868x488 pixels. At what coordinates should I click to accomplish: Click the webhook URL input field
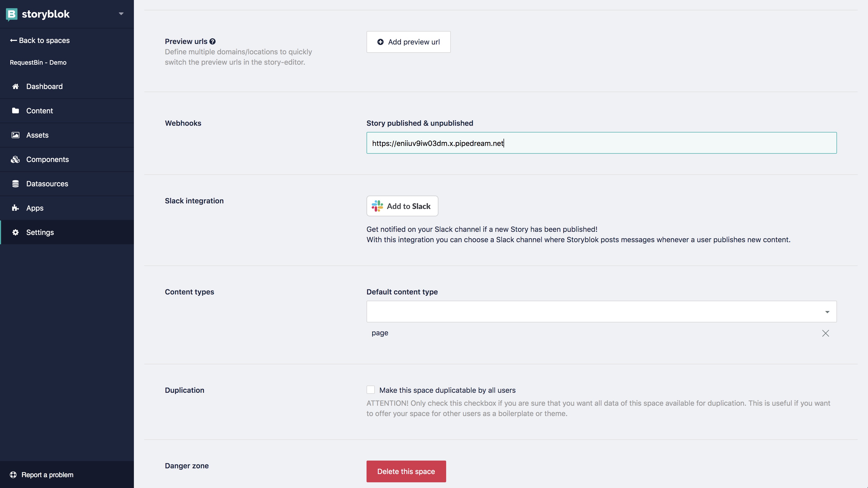pos(601,143)
